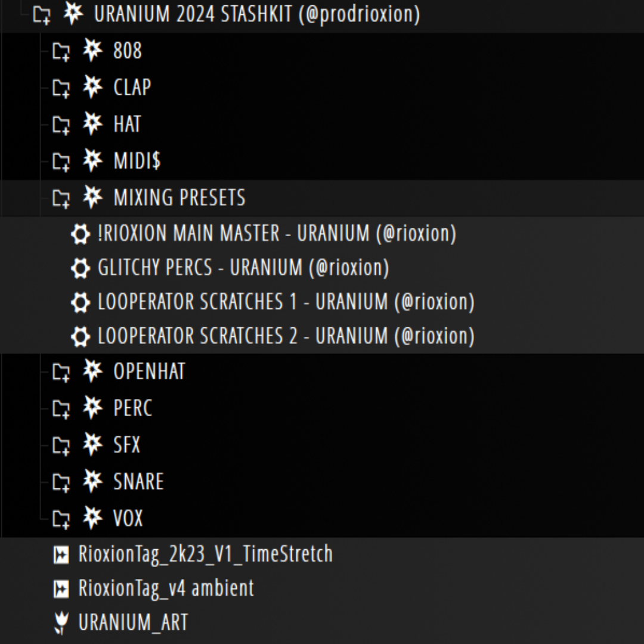Click the audio file icon for RioxionTag_2k23_V1_TimeStretch

61,555
